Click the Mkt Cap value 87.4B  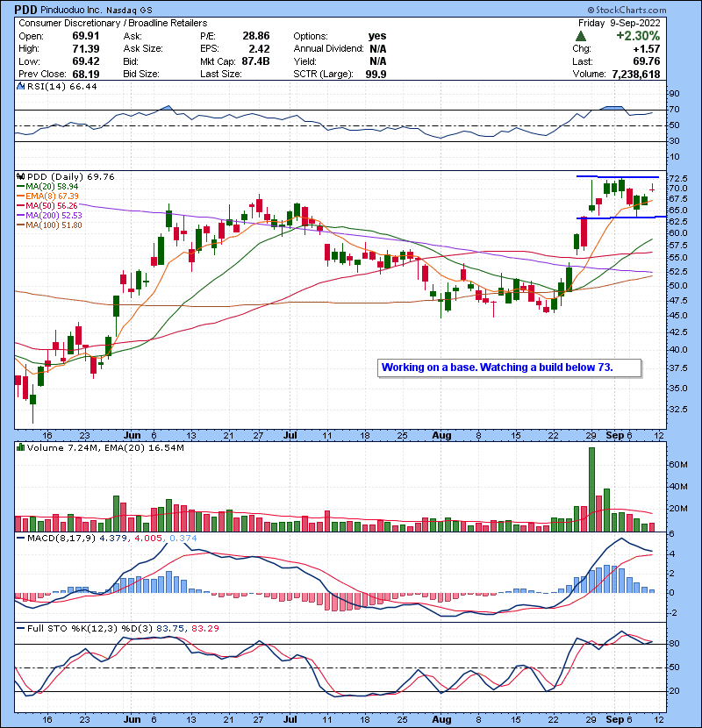click(x=255, y=61)
